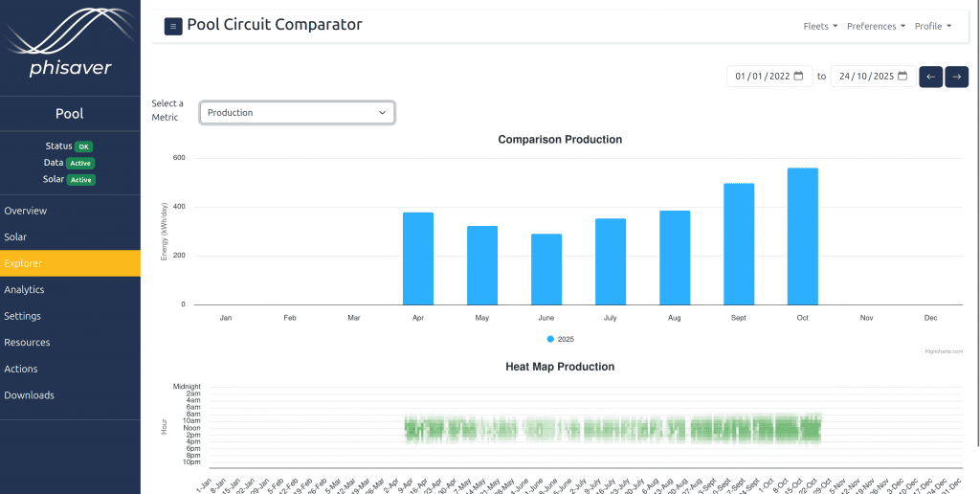This screenshot has height=494, width=980.
Task: Select Solar in the sidebar
Action: point(15,236)
